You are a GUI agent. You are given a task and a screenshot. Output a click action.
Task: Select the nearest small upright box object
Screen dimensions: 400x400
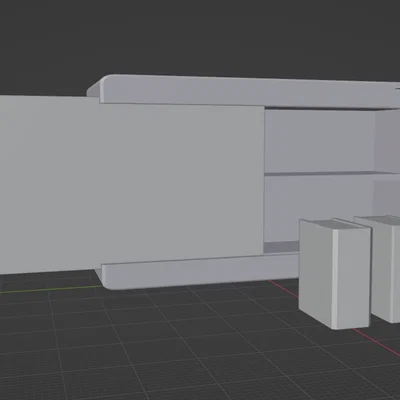(334, 273)
